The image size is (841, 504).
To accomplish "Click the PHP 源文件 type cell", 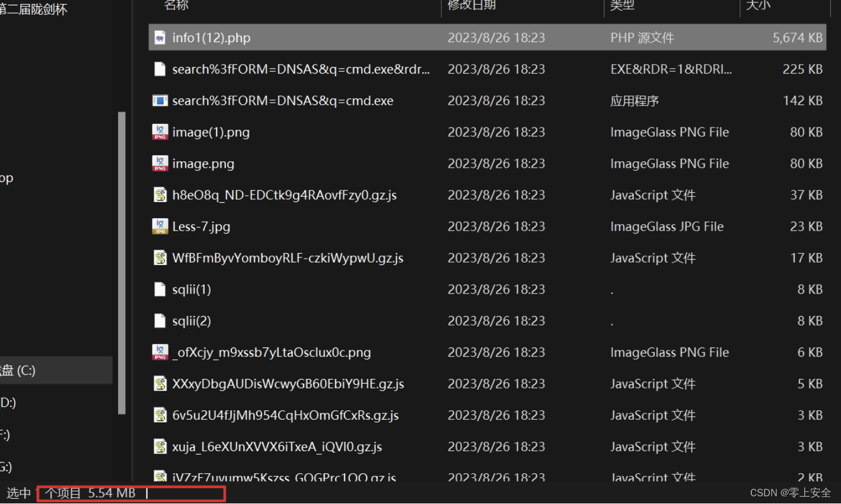I will click(x=642, y=38).
